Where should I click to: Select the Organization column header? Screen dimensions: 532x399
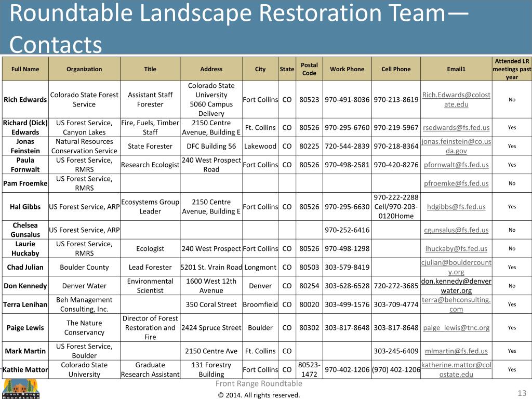(x=84, y=69)
